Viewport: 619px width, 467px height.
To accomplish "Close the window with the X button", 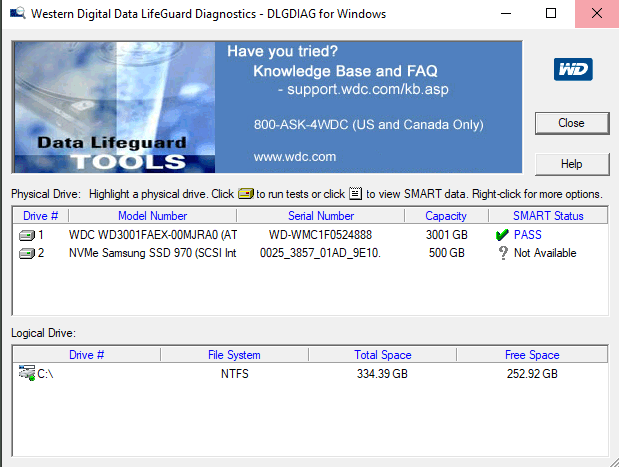I will tap(596, 13).
